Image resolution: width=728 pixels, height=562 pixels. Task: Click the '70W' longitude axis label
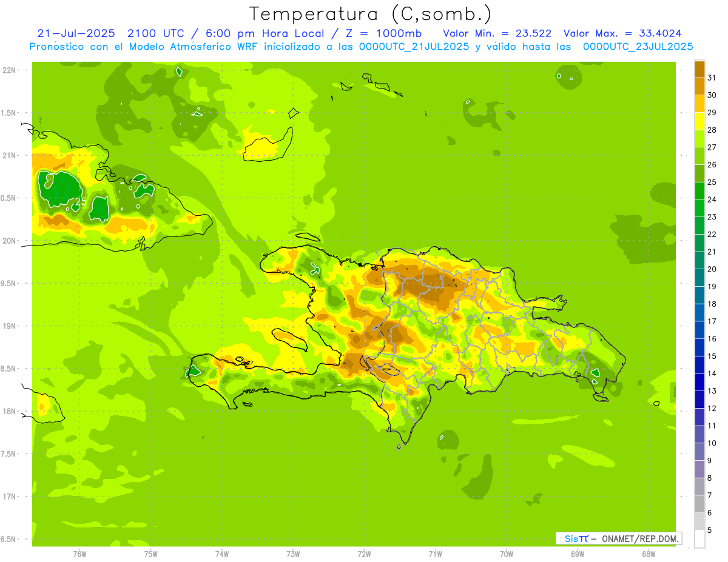pos(507,554)
